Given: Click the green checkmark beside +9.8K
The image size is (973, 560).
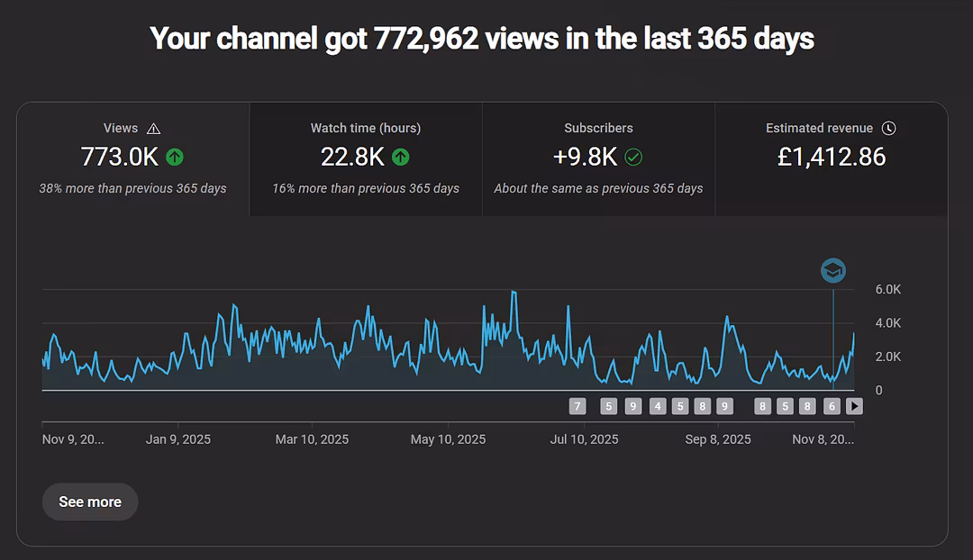Looking at the screenshot, I should [x=633, y=157].
